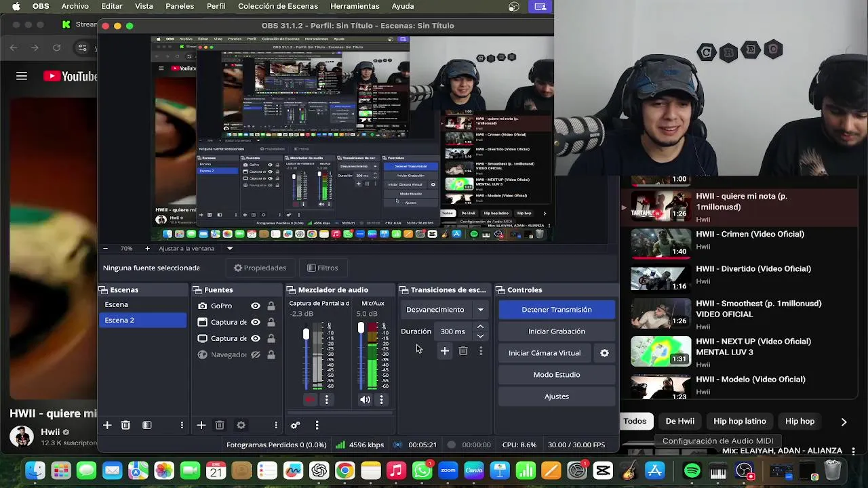The width and height of the screenshot is (868, 488).
Task: Select Escena in scenes list
Action: tap(142, 304)
